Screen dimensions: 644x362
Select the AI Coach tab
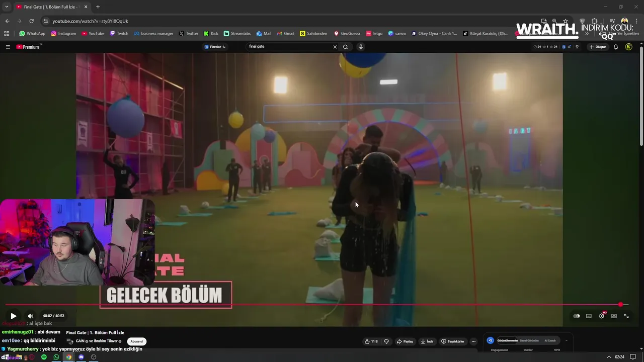tap(550, 340)
